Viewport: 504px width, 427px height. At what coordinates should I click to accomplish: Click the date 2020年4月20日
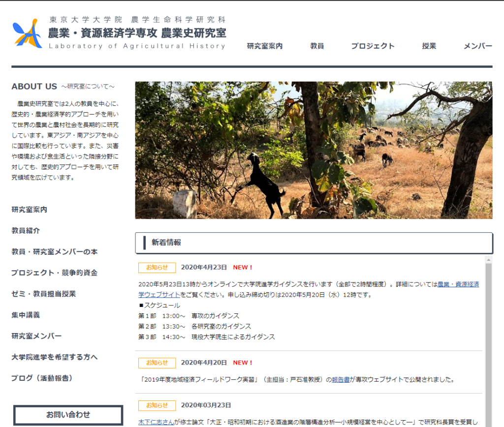click(204, 363)
